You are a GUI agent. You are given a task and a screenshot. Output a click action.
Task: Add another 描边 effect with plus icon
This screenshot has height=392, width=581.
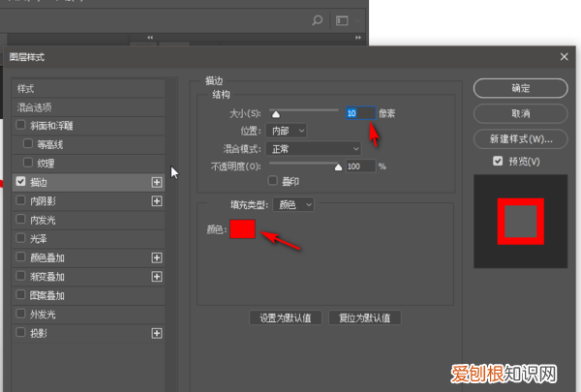(x=157, y=182)
